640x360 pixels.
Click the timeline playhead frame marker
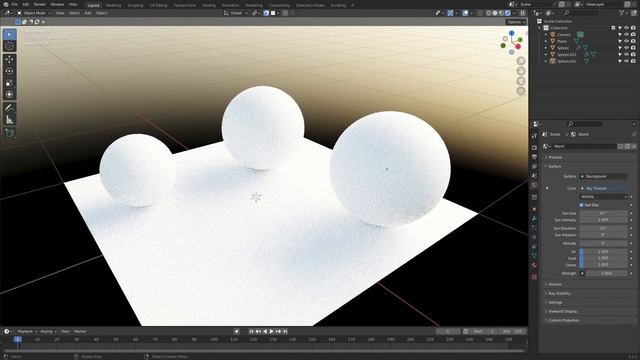18,339
